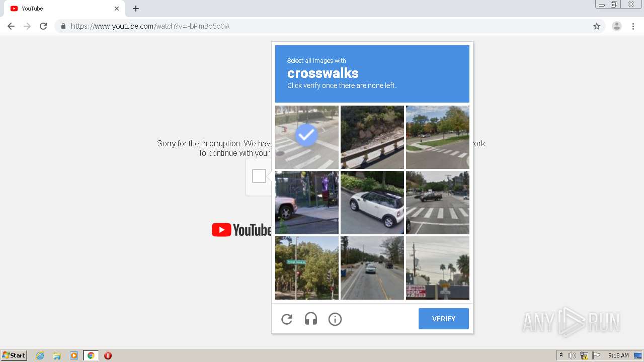Open the red Opera icon in the taskbar
The width and height of the screenshot is (644, 362).
pyautogui.click(x=108, y=355)
